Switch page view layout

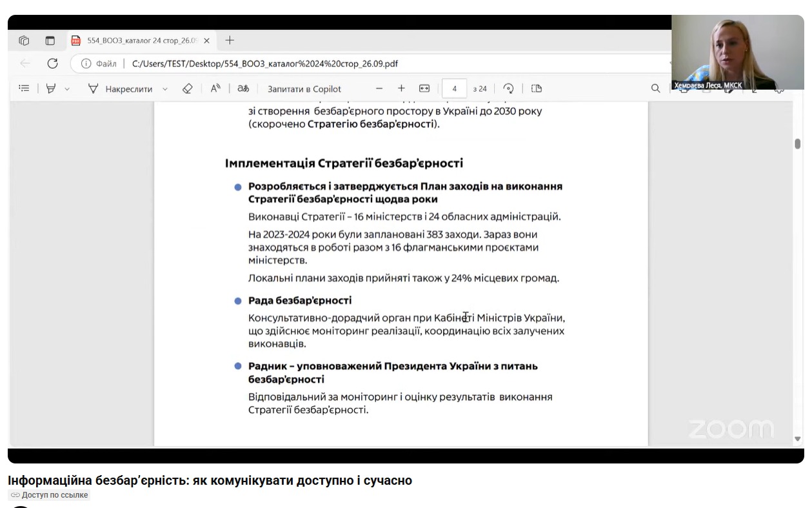(537, 88)
